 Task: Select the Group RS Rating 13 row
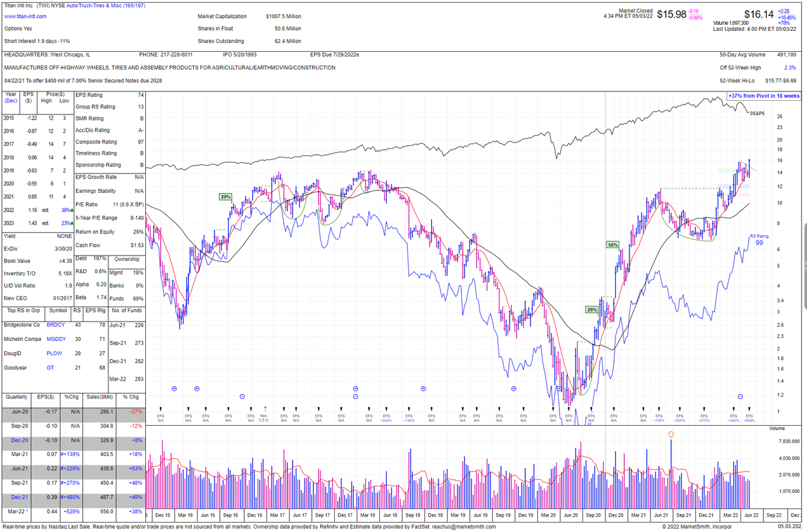point(109,107)
